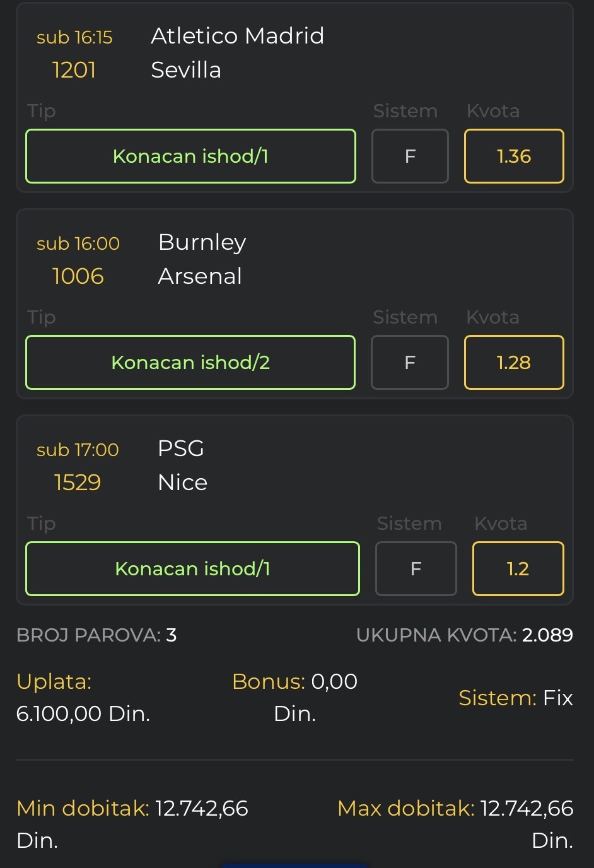Image resolution: width=594 pixels, height=868 pixels.
Task: Open match code 1201
Action: click(74, 70)
